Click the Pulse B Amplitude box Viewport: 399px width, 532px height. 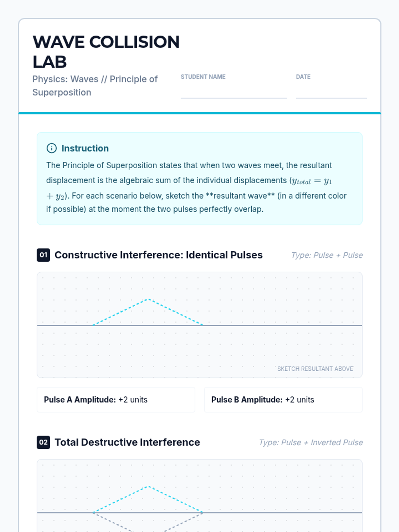click(283, 400)
